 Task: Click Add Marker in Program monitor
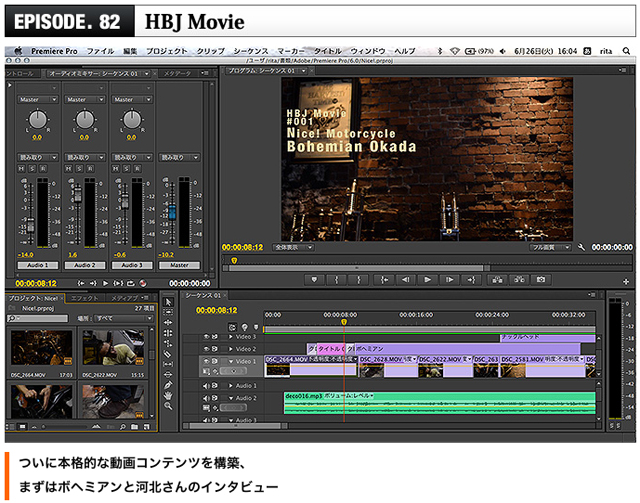click(314, 280)
